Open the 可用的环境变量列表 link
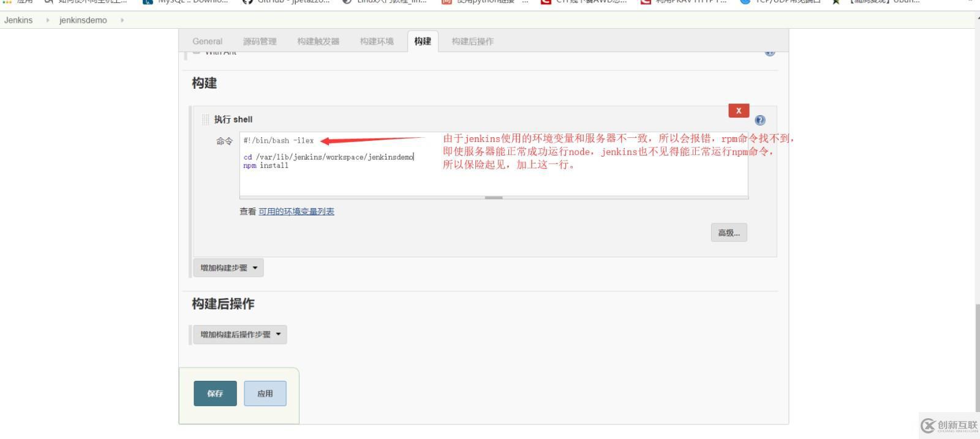Screen dimensions: 980x439 click(x=296, y=211)
